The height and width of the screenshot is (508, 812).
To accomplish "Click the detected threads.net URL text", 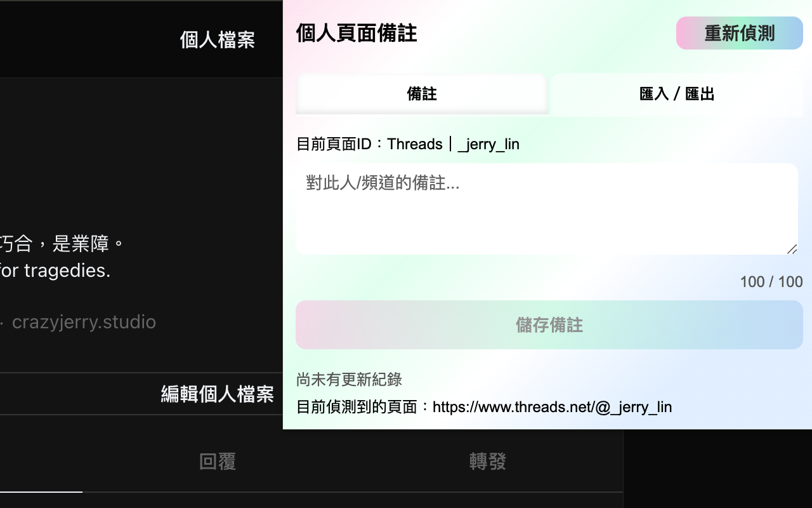I will coord(552,406).
